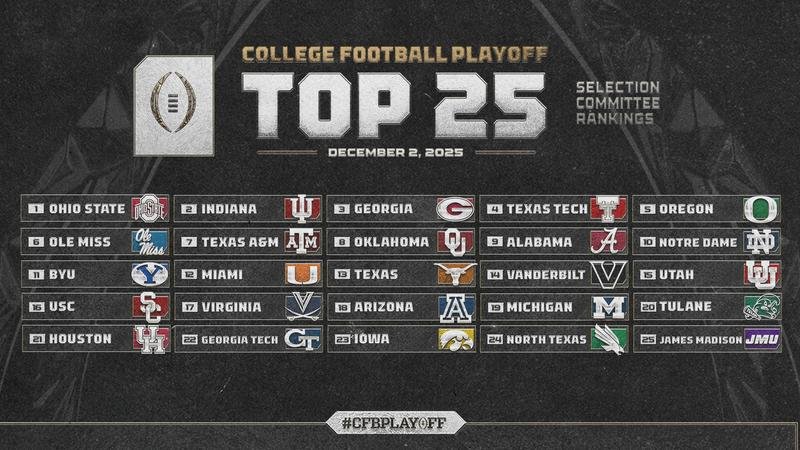
Task: Click the College Football Playoff trophy logo
Action: coord(173,104)
